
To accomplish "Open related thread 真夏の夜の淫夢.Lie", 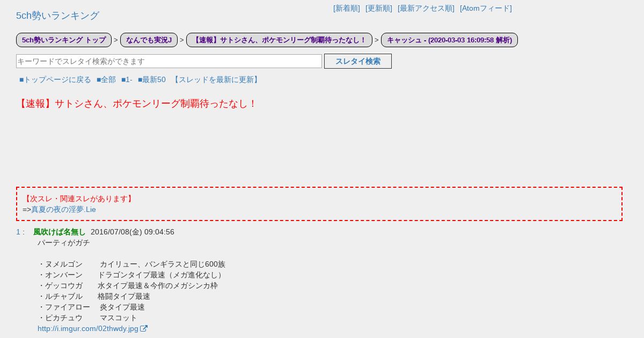I will (x=63, y=209).
